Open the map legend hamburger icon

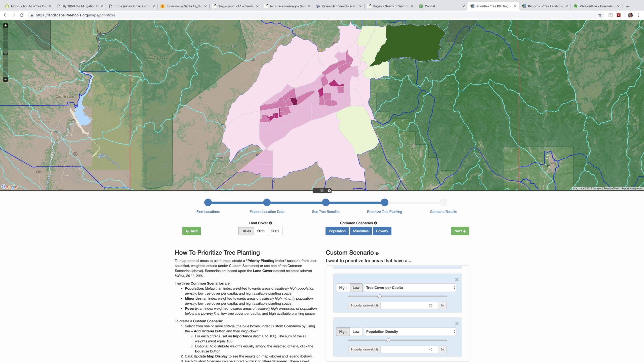tap(322, 191)
